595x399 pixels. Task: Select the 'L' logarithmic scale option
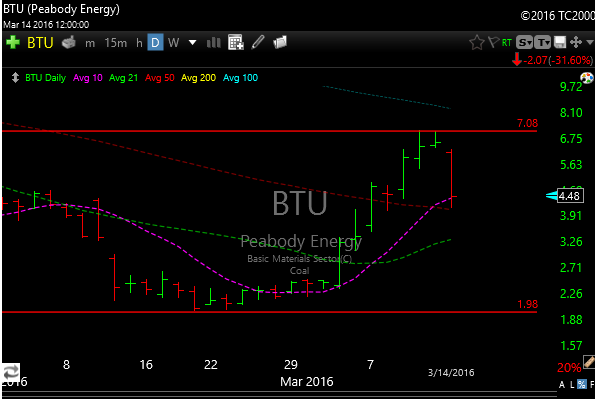(x=572, y=385)
